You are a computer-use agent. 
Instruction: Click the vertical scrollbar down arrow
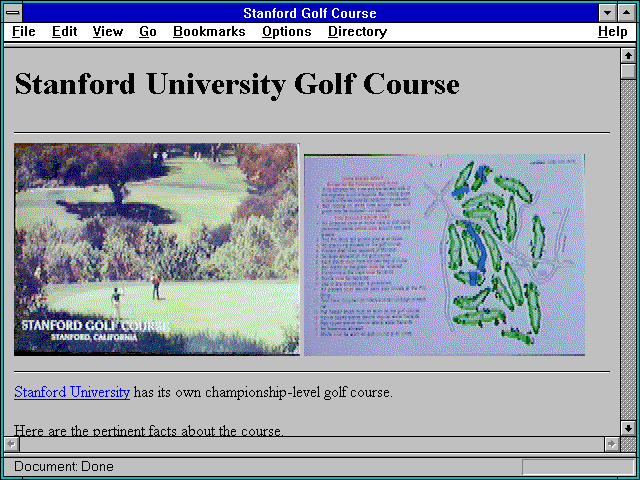[628, 428]
